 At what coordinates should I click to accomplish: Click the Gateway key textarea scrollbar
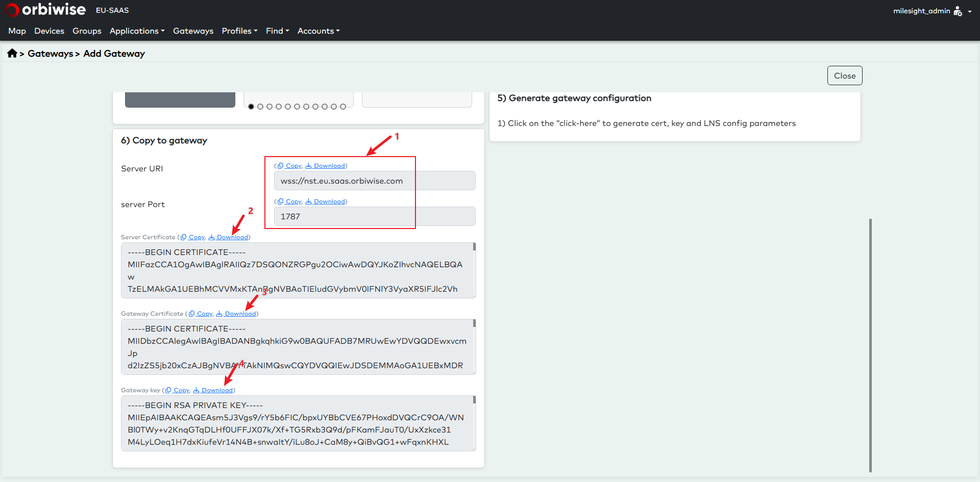tap(474, 400)
